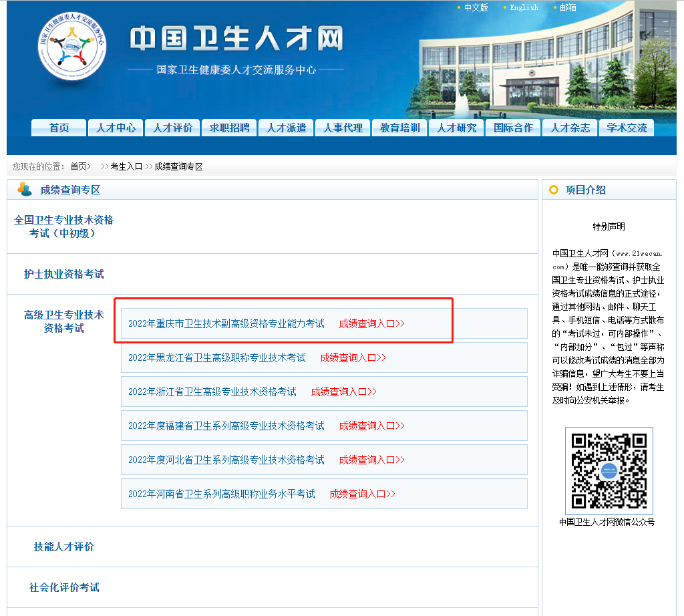Expand 社会化评价考试 section
The image size is (684, 616).
pyautogui.click(x=63, y=587)
